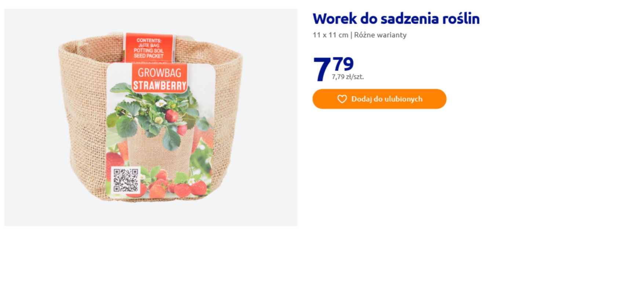644x286 pixels.
Task: Open the jute grow bag product photo
Action: pos(151,117)
